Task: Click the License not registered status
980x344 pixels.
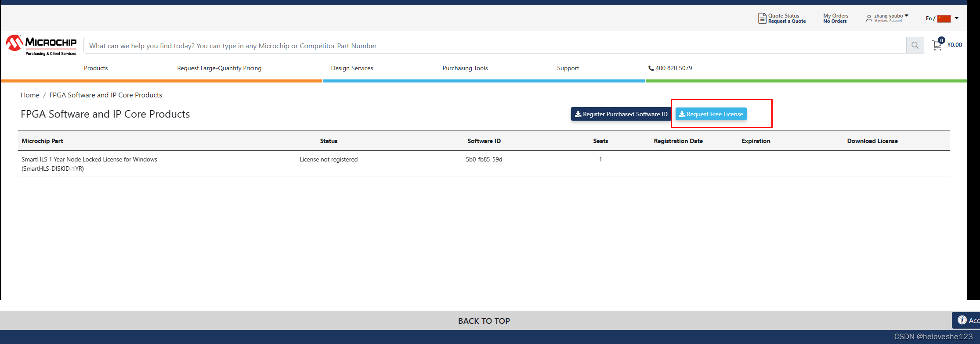Action: (329, 159)
